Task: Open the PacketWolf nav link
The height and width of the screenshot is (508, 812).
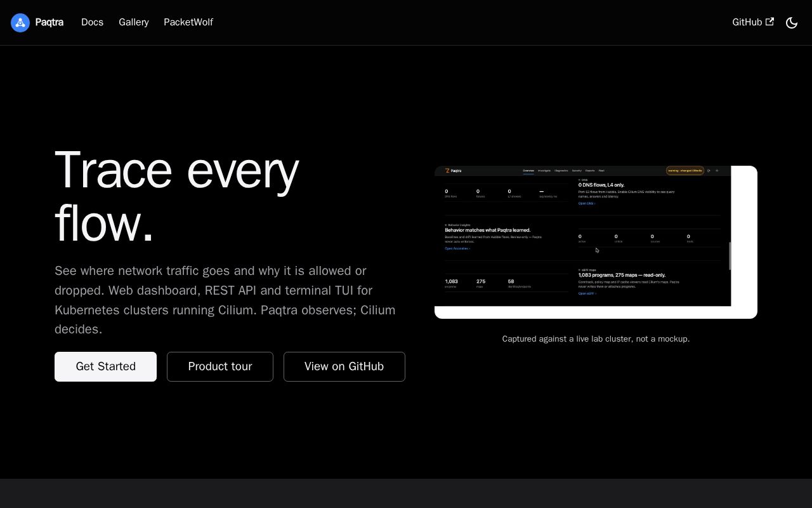Action: point(188,22)
